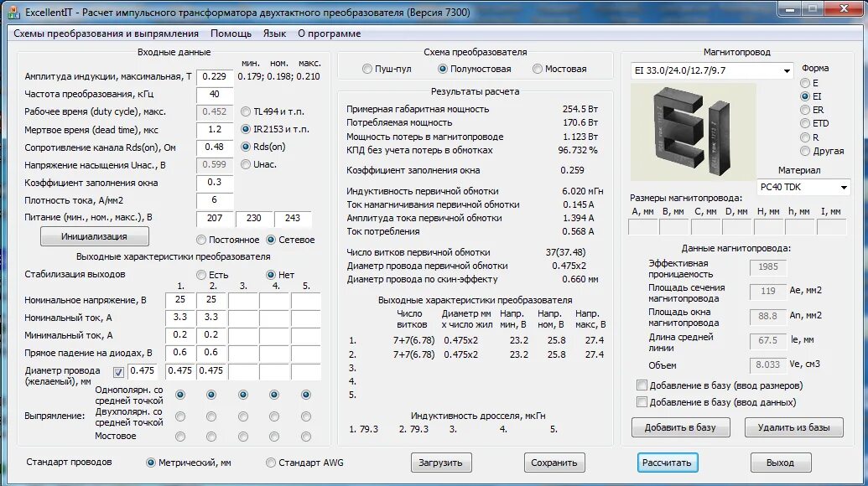The image size is (868, 486).
Task: Click the Сохранить button
Action: click(x=554, y=463)
